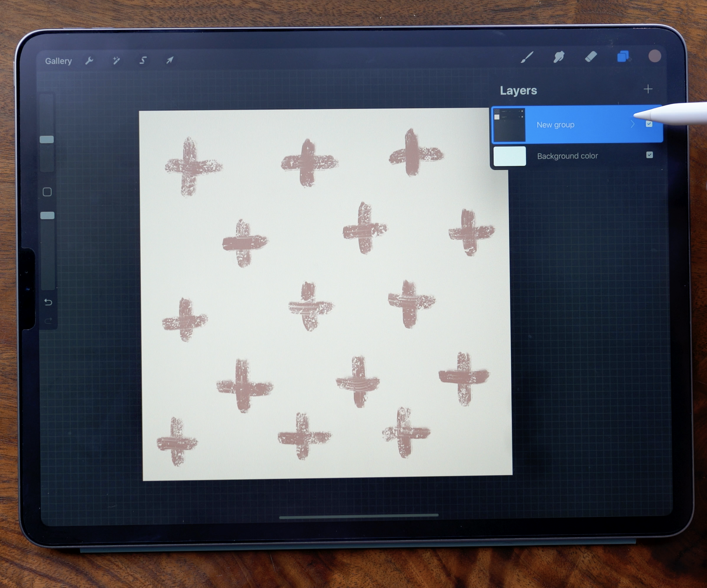Viewport: 707px width, 588px height.
Task: Open the New group thumbnail
Action: point(509,125)
